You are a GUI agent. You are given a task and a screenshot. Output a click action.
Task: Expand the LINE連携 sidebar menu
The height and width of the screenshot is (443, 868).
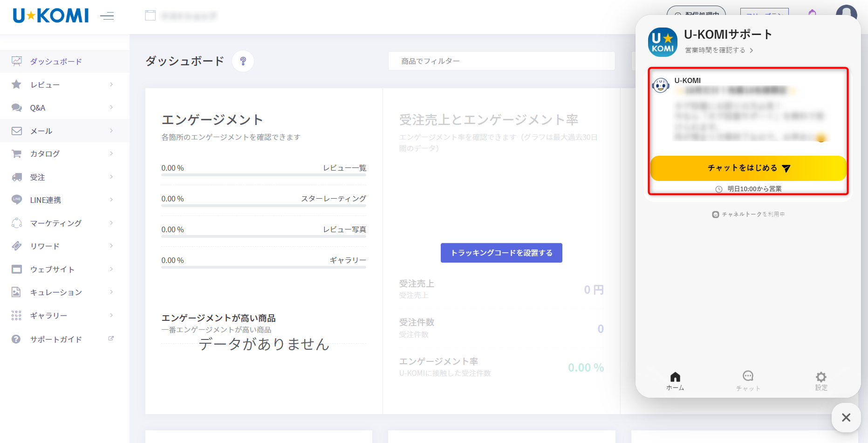point(64,200)
